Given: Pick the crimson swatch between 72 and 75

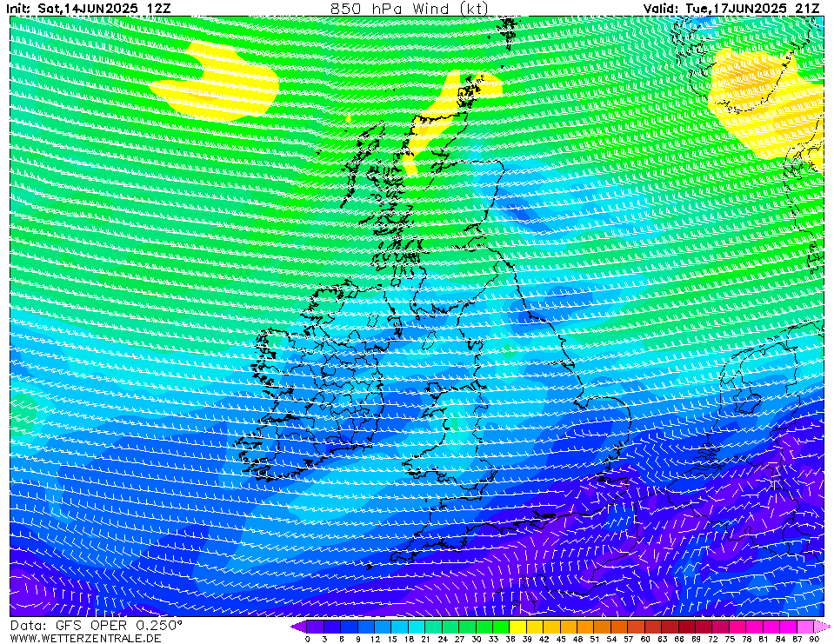Looking at the screenshot, I should (721, 627).
